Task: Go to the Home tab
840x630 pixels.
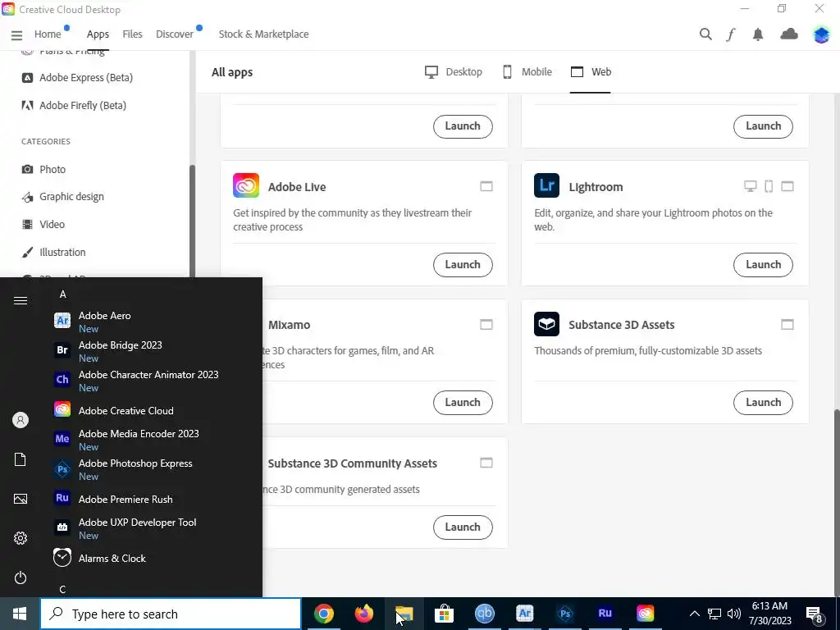Action: [x=48, y=34]
